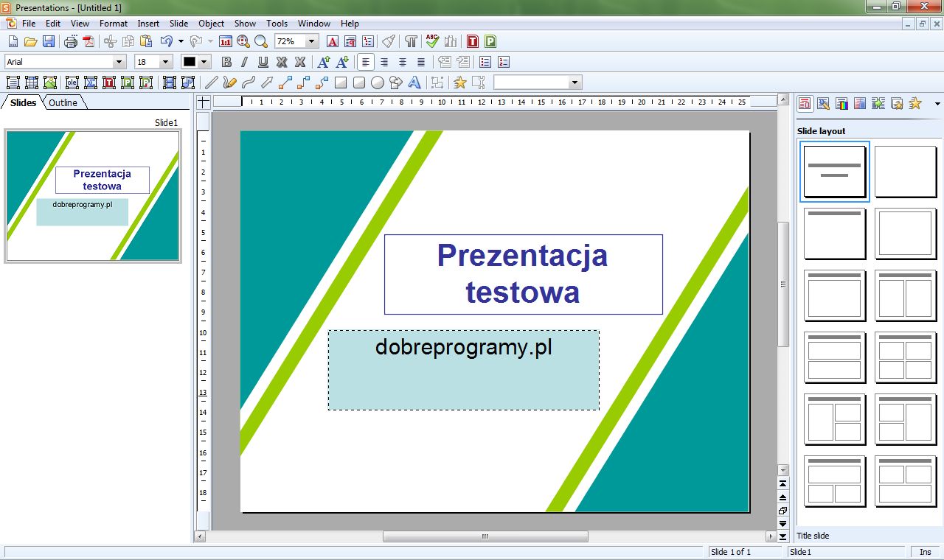The width and height of the screenshot is (944, 560).
Task: Select the Slide1 thumbnail in Slides panel
Action: 93,195
